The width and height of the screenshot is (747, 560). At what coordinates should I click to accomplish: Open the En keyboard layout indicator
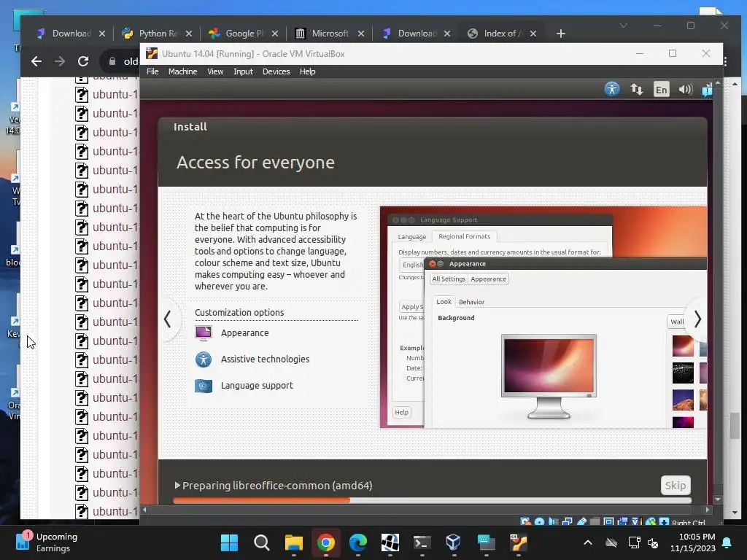click(661, 90)
